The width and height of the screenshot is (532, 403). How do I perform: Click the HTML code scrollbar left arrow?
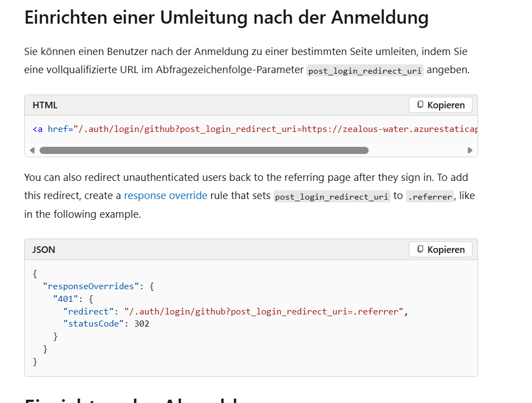[x=32, y=150]
